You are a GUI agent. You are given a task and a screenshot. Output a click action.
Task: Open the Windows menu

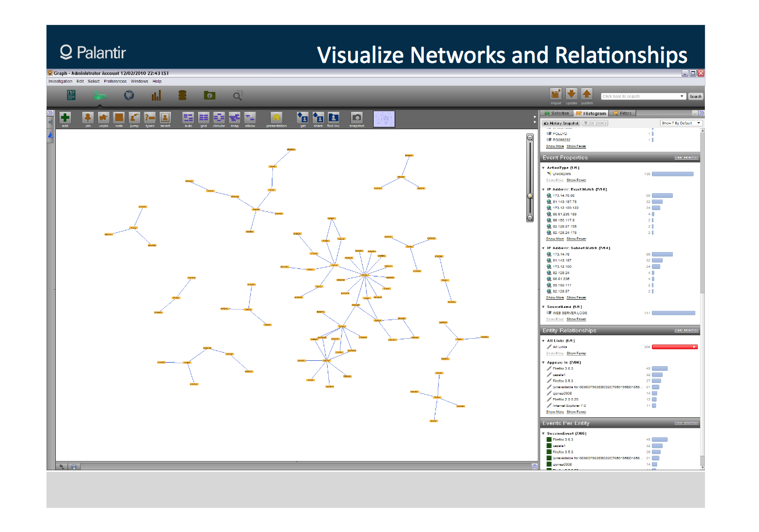tap(140, 81)
